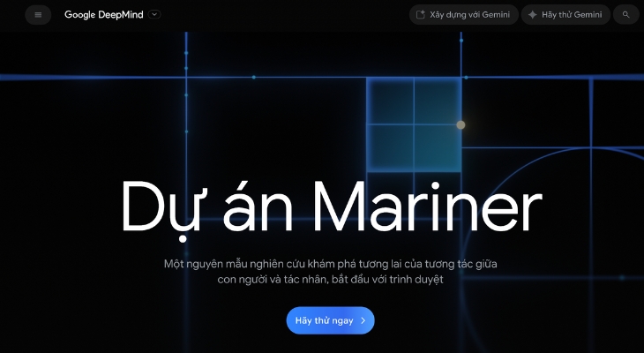Viewport: 644px width, 353px height.
Task: Click the glowing yellow dot on the grid
Action: tap(461, 125)
